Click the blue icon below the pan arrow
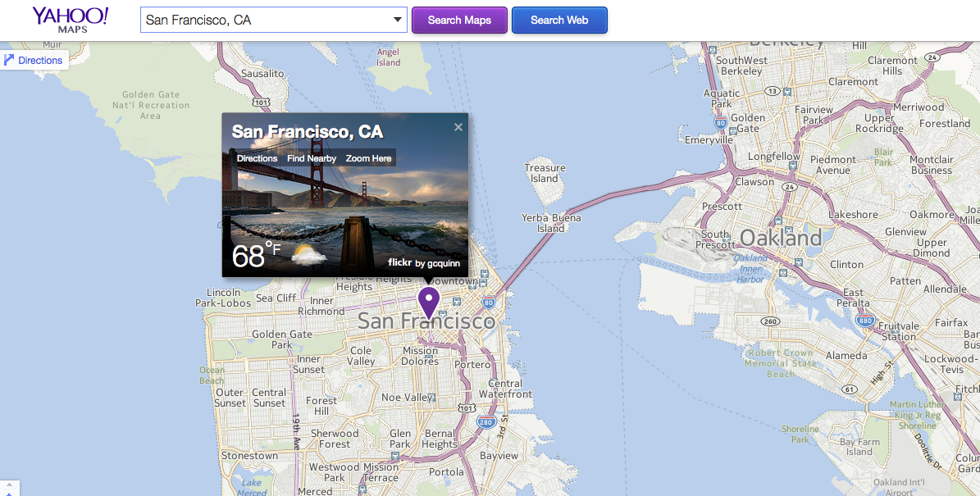 pos(9,494)
